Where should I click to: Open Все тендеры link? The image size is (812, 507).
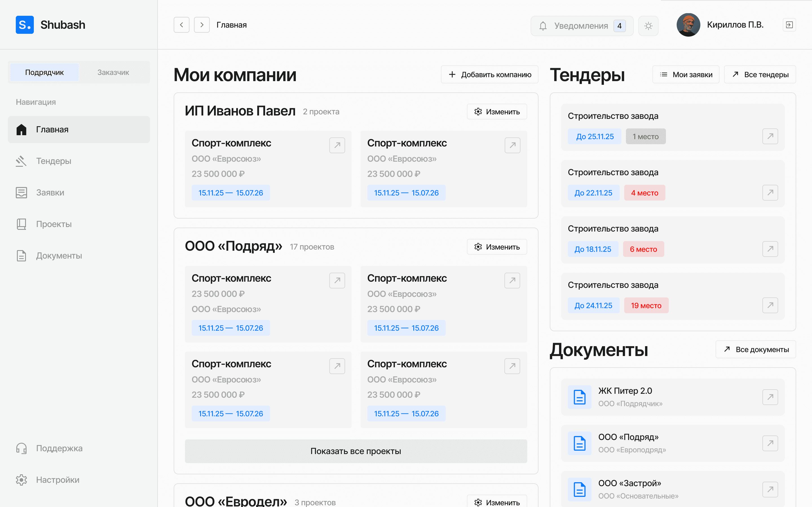(760, 74)
